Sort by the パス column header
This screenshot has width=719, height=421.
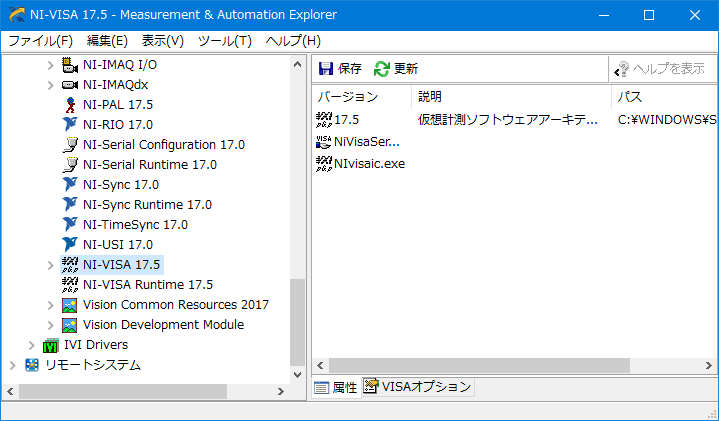(664, 97)
